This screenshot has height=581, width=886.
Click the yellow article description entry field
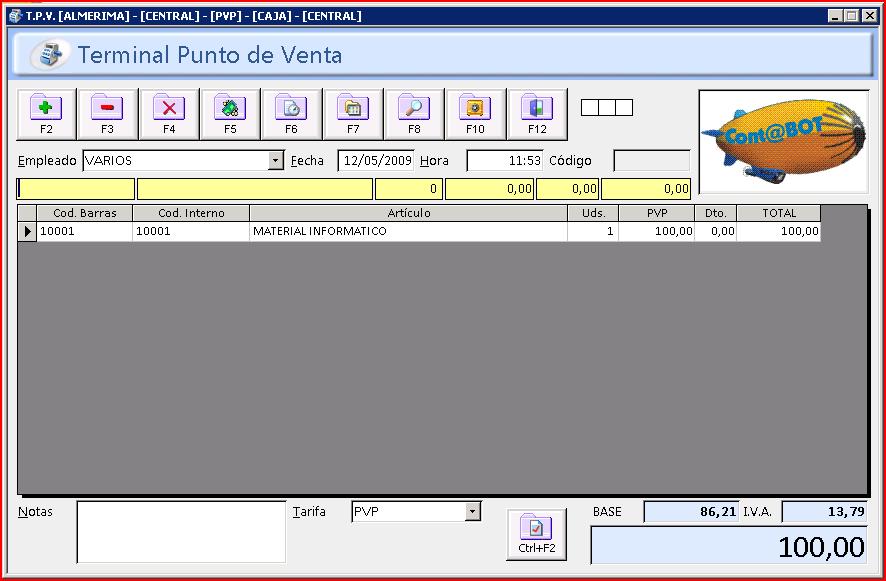[255, 189]
